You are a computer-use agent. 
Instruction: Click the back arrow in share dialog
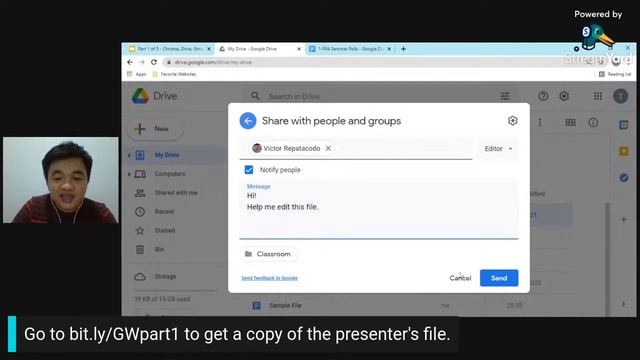pos(248,121)
